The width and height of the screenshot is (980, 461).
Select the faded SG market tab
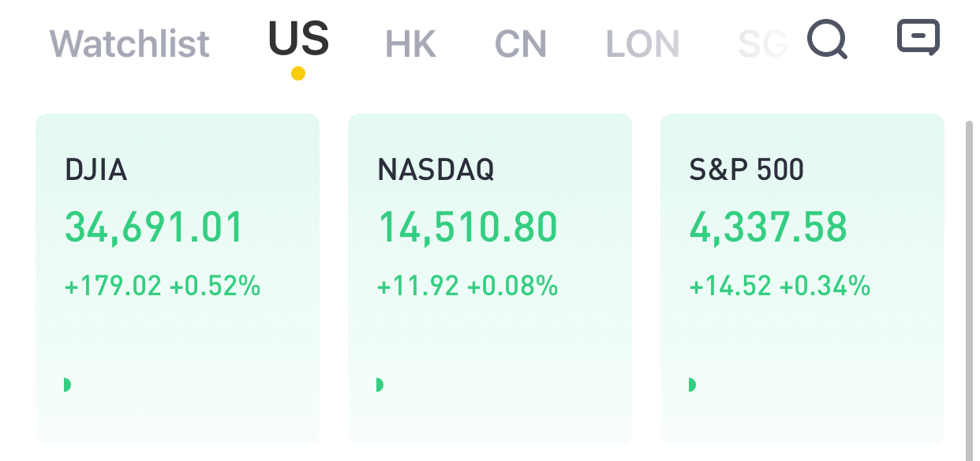click(762, 44)
